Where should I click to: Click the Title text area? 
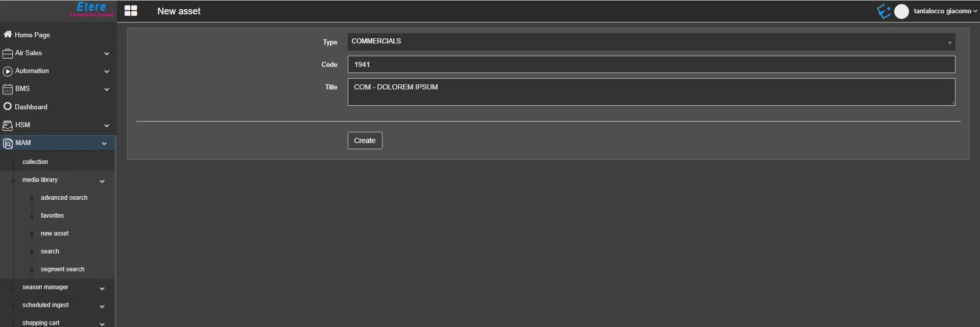pyautogui.click(x=651, y=92)
